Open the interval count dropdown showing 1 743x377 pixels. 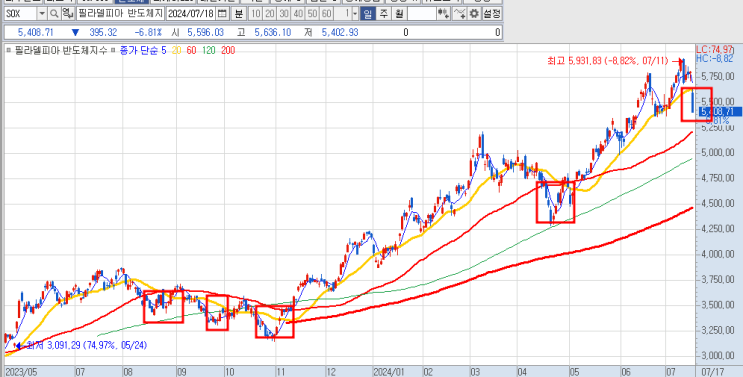point(355,14)
